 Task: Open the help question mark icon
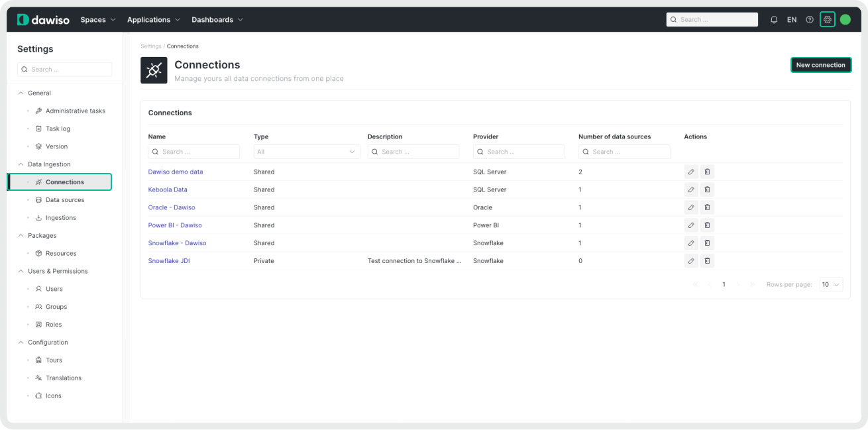click(810, 20)
